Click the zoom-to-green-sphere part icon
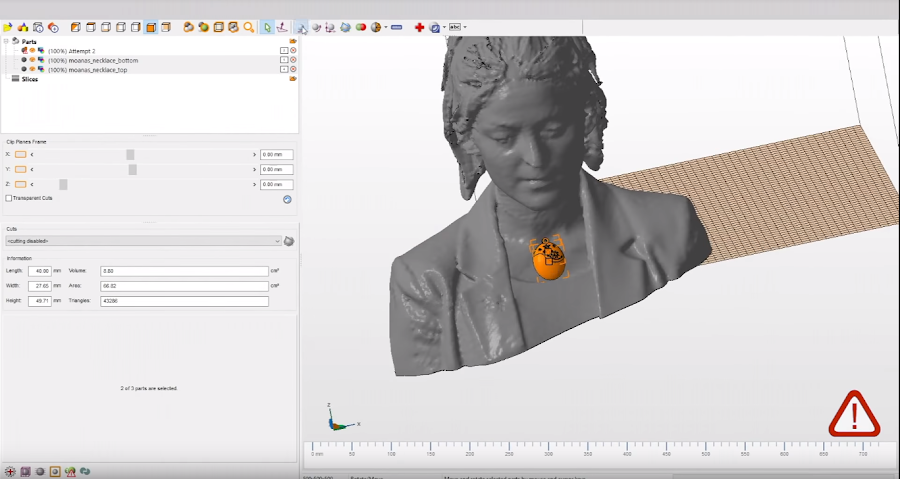 point(203,27)
